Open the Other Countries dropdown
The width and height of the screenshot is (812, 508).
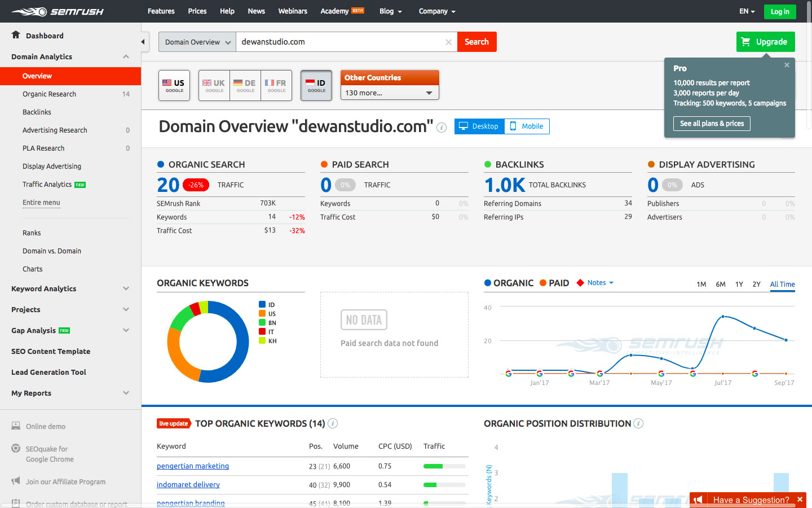click(389, 93)
